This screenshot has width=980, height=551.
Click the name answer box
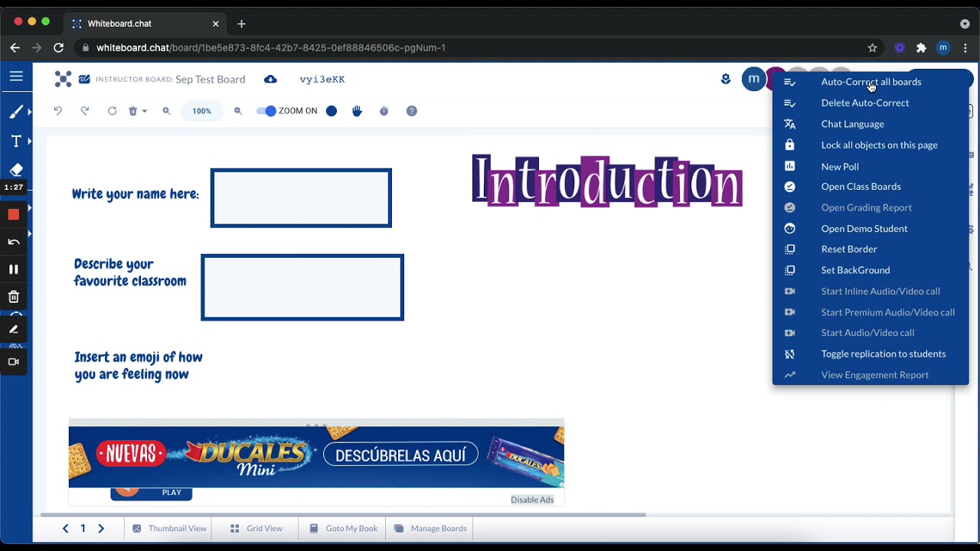[301, 198]
